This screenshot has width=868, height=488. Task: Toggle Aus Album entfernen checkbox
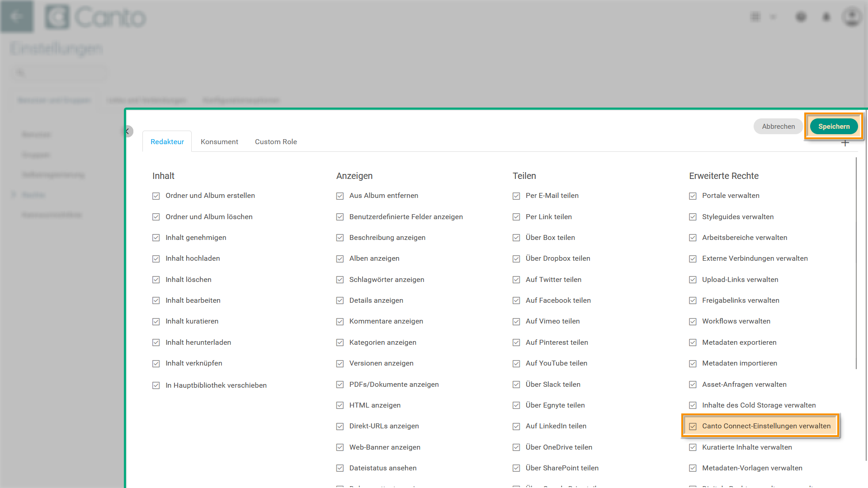[340, 196]
